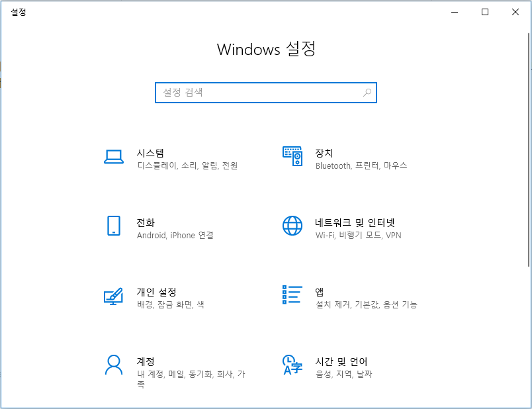The height and width of the screenshot is (409, 532).
Task: Click 'Bluetooth, 프린터, 마우스' description
Action: tap(361, 165)
